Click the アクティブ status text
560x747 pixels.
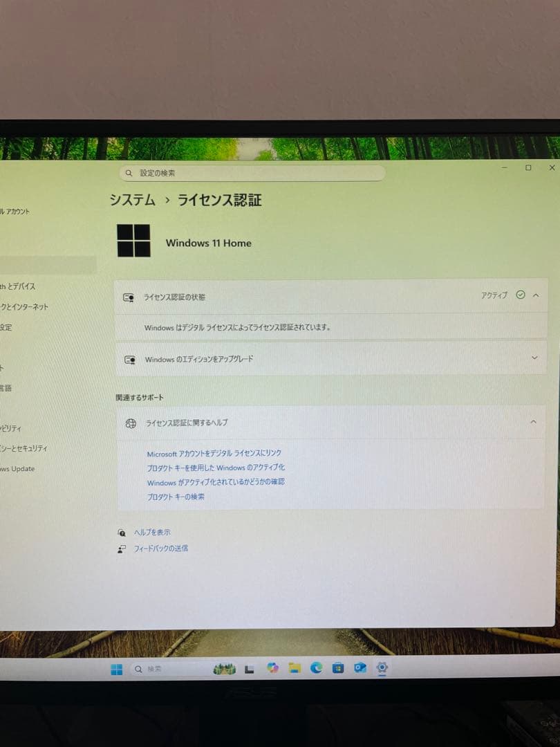click(494, 295)
